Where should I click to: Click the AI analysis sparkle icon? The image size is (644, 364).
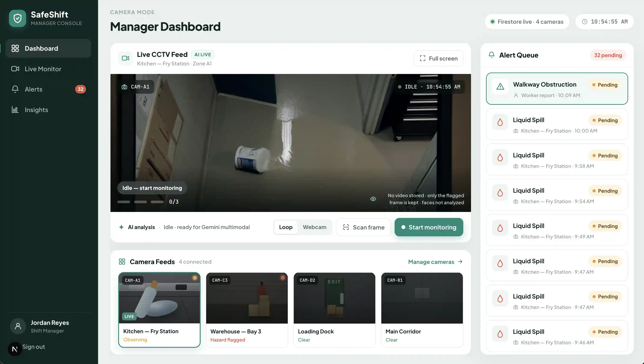coord(121,227)
